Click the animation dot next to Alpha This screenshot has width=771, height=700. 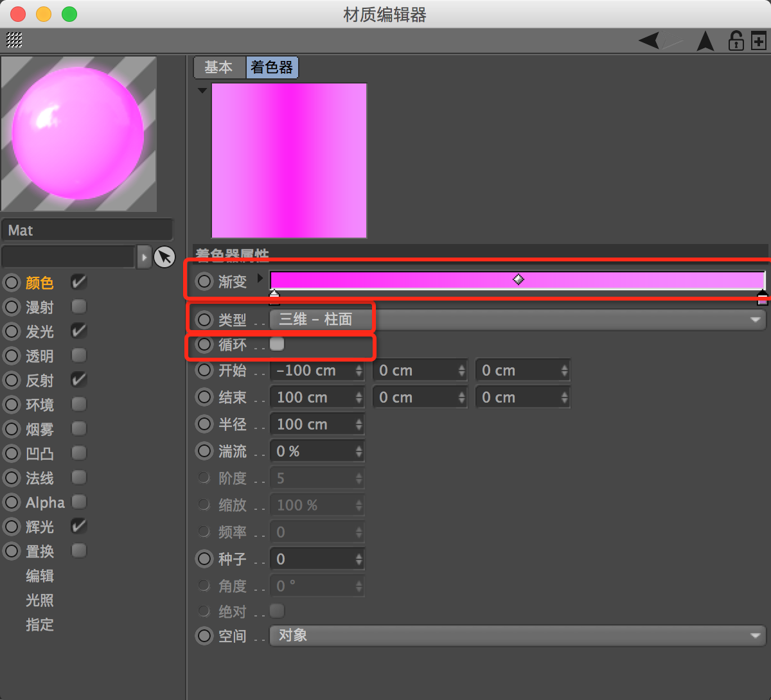click(x=12, y=502)
